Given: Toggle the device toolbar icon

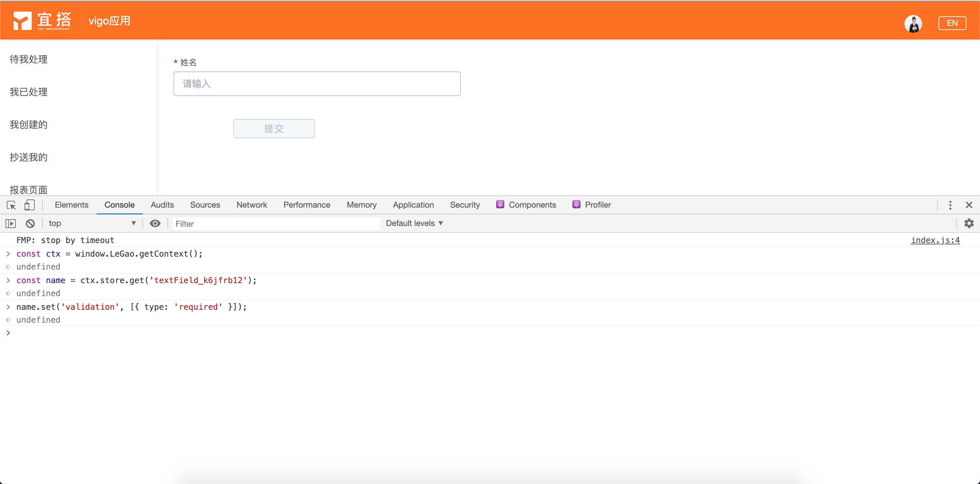Looking at the screenshot, I should pyautogui.click(x=29, y=205).
